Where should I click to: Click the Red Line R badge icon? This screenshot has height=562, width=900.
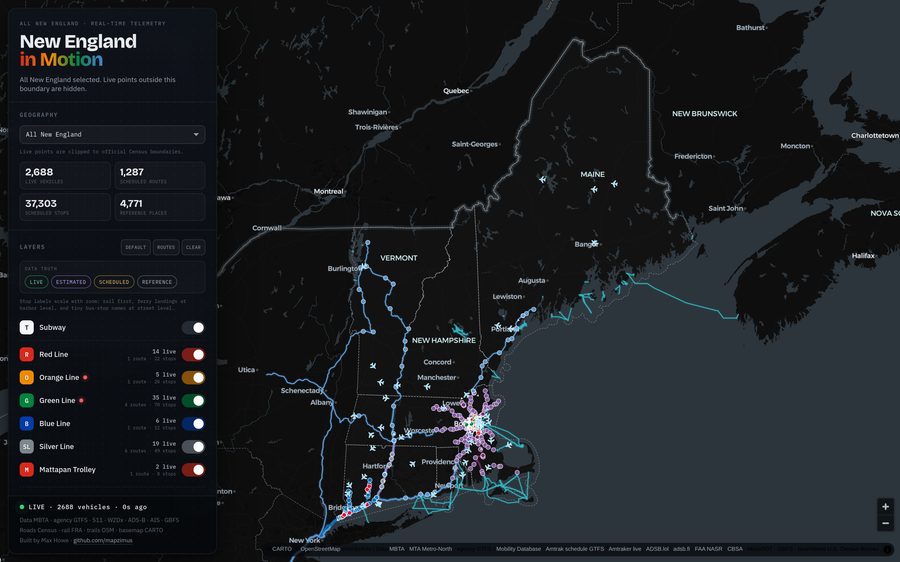pos(26,354)
